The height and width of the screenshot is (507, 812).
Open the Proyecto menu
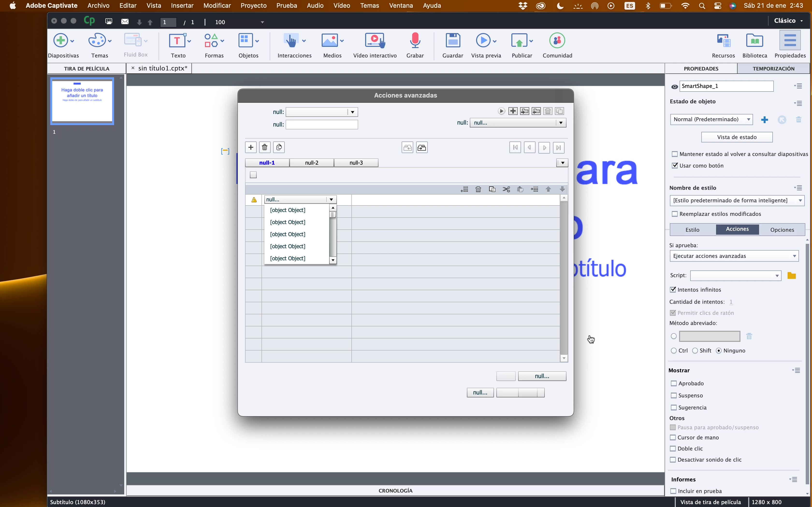253,6
